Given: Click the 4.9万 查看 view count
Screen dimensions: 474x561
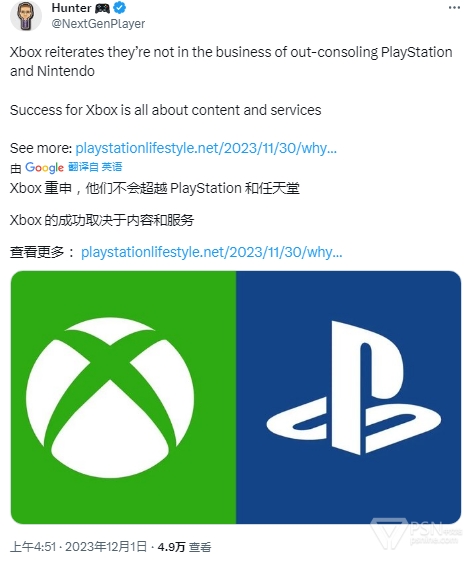Looking at the screenshot, I should (184, 547).
